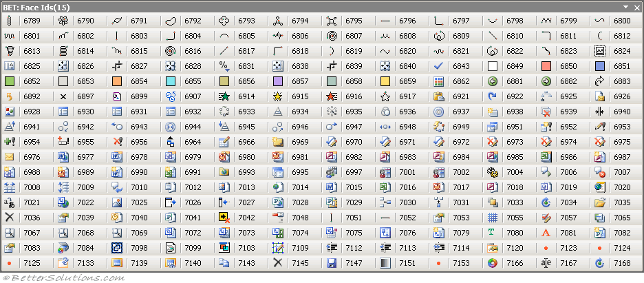The width and height of the screenshot is (644, 283).
Task: Click the concentric target icon 6937
Action: [x=439, y=112]
